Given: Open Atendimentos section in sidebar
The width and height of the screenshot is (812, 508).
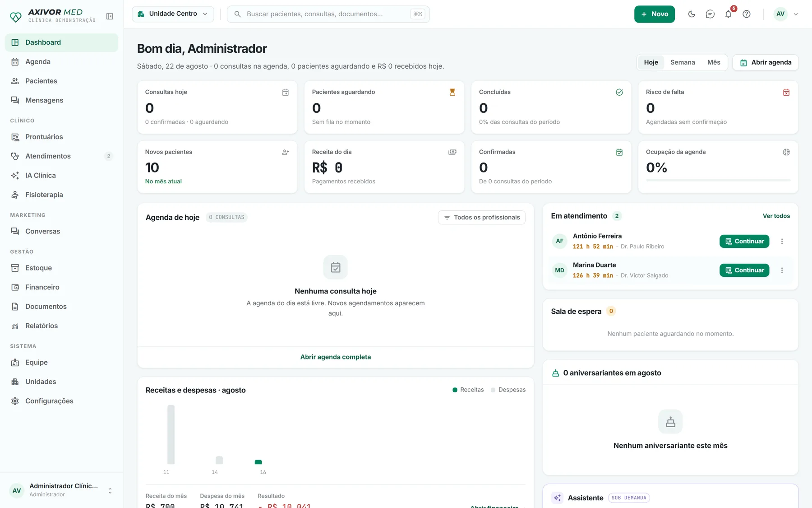Looking at the screenshot, I should point(61,156).
